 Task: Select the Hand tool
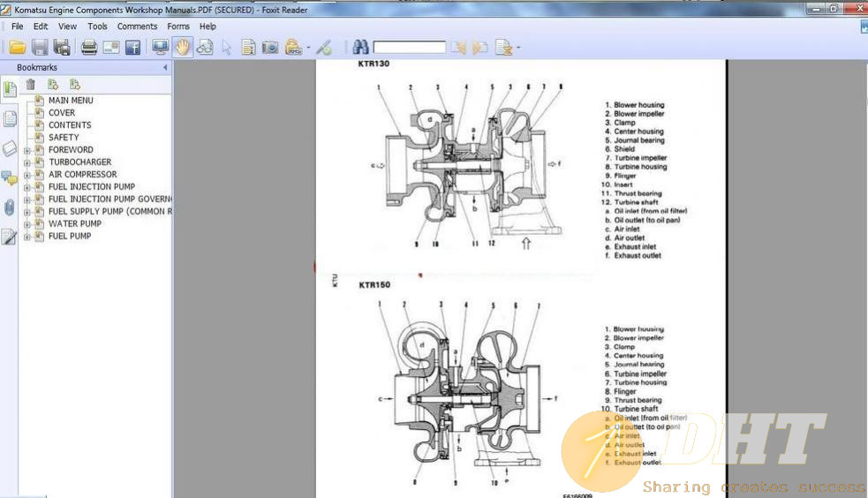coord(182,48)
